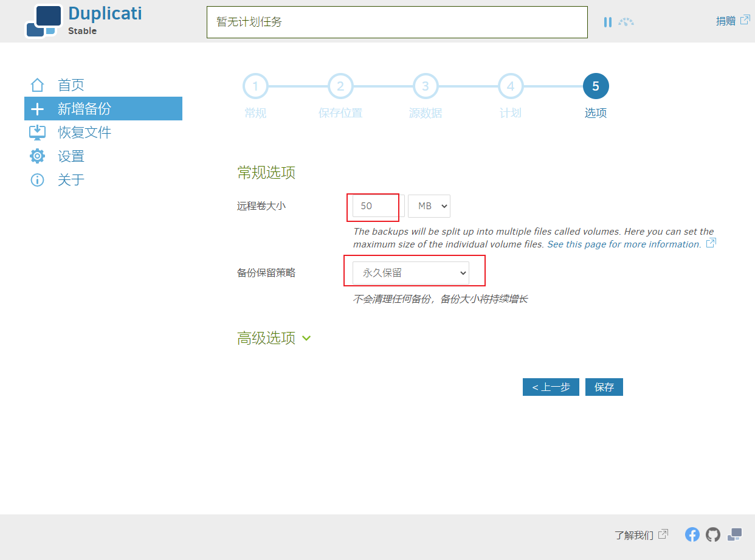Image resolution: width=755 pixels, height=560 pixels.
Task: Open 'See this page for more information' link
Action: [625, 244]
